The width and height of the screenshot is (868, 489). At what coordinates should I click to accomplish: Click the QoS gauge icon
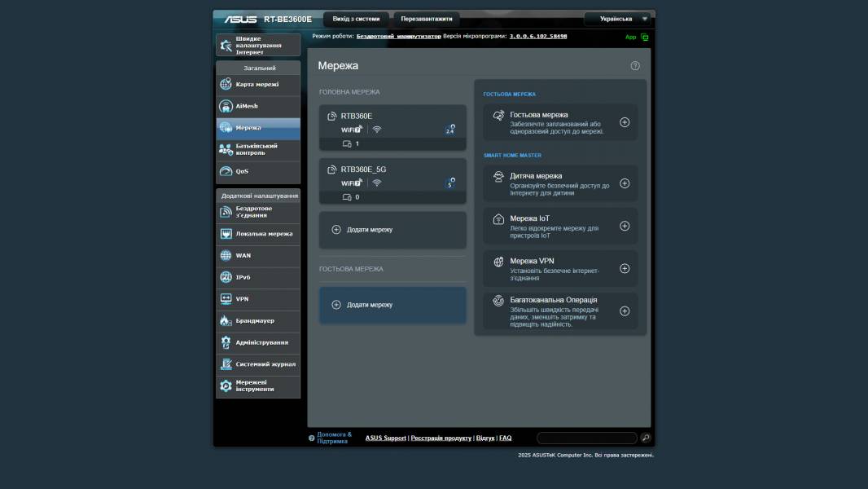(226, 171)
